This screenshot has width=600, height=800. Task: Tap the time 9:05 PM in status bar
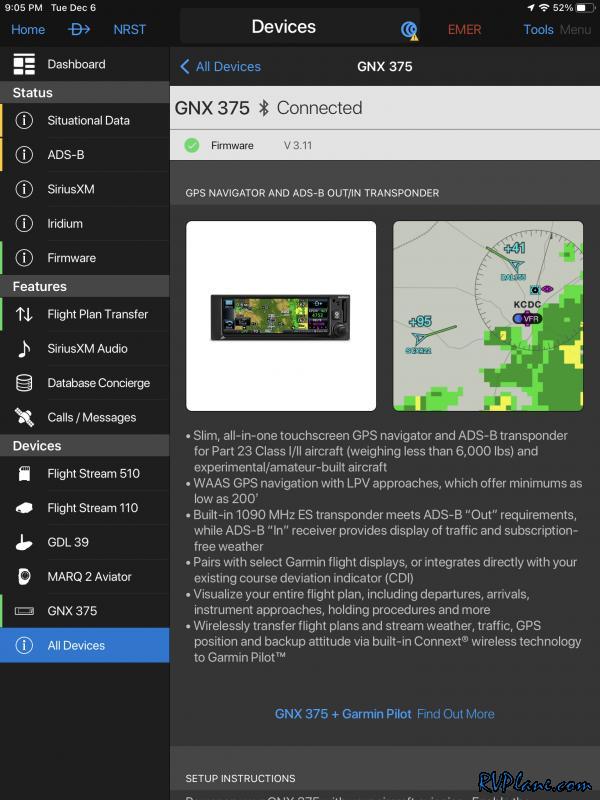tap(23, 8)
